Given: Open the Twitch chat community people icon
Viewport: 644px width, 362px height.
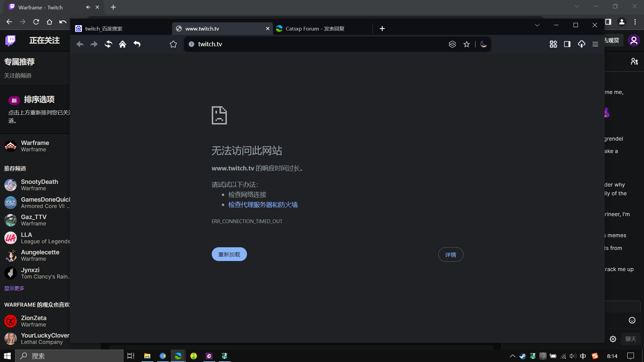Looking at the screenshot, I should coord(634,61).
